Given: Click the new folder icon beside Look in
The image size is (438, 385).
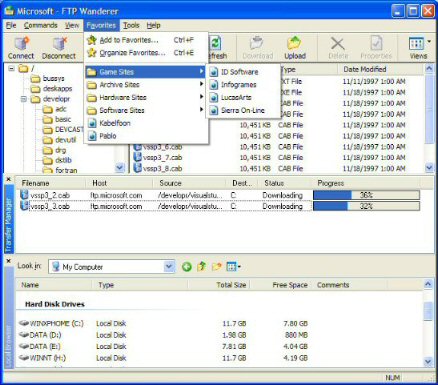Looking at the screenshot, I should tap(217, 267).
